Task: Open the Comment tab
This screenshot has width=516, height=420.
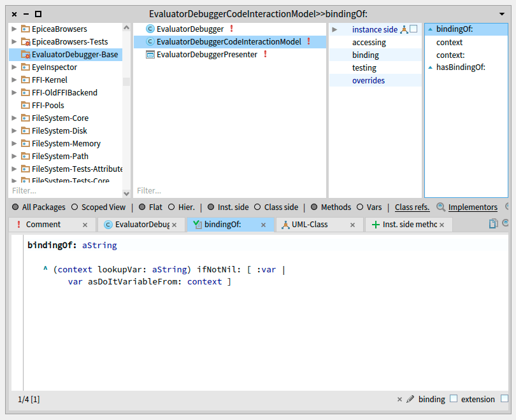Action: click(43, 225)
